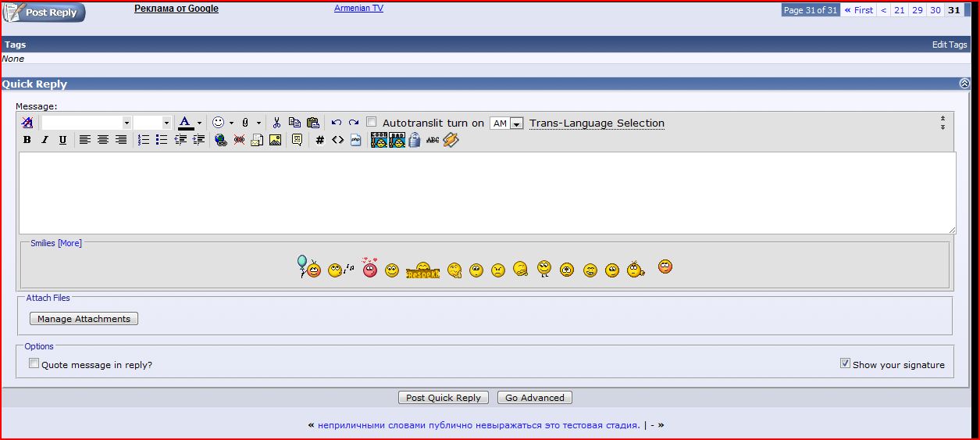Click the Undo arrow icon

click(336, 123)
